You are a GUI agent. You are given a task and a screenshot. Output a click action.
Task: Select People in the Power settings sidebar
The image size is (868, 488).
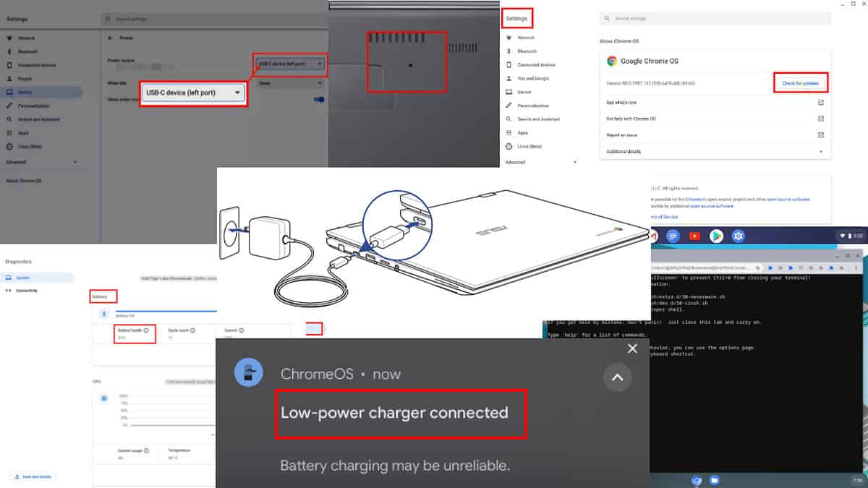(25, 79)
